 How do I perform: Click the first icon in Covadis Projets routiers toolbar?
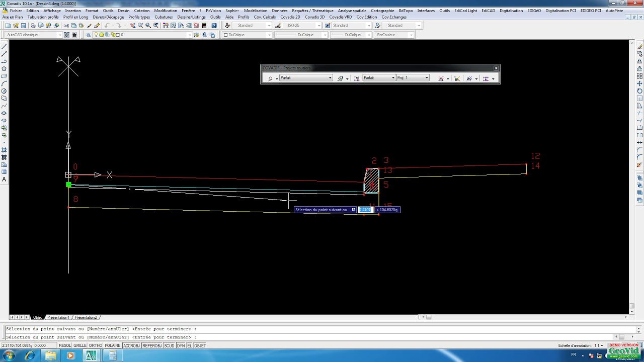click(x=270, y=78)
